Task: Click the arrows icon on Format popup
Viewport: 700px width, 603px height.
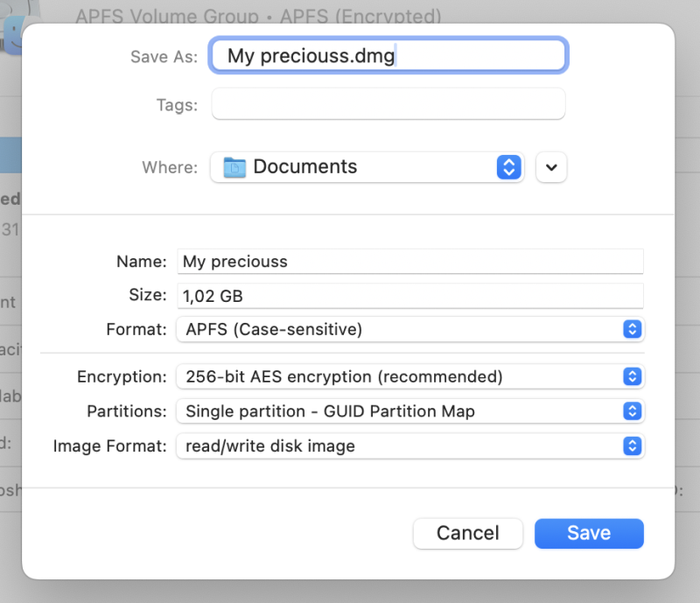Action: [x=632, y=330]
